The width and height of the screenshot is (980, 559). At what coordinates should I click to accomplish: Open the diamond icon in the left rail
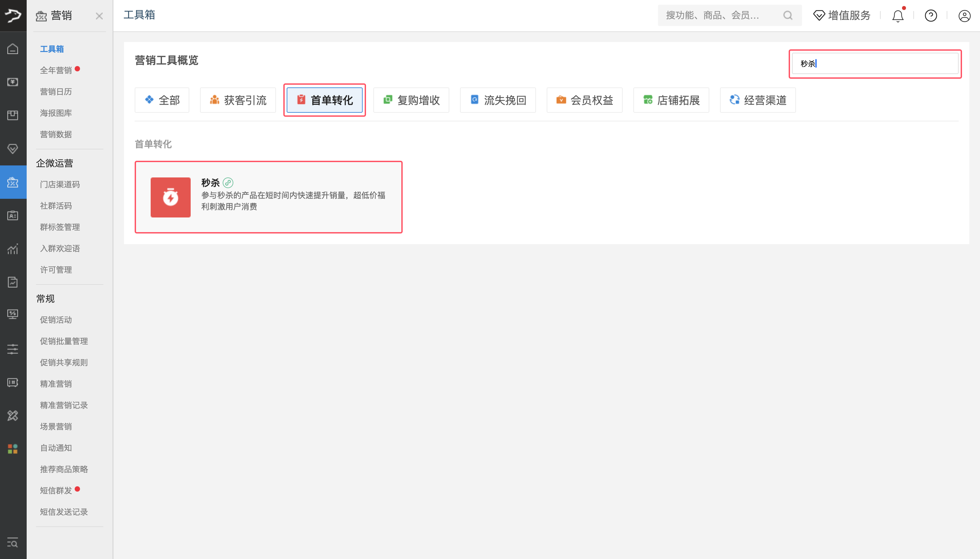coord(13,148)
